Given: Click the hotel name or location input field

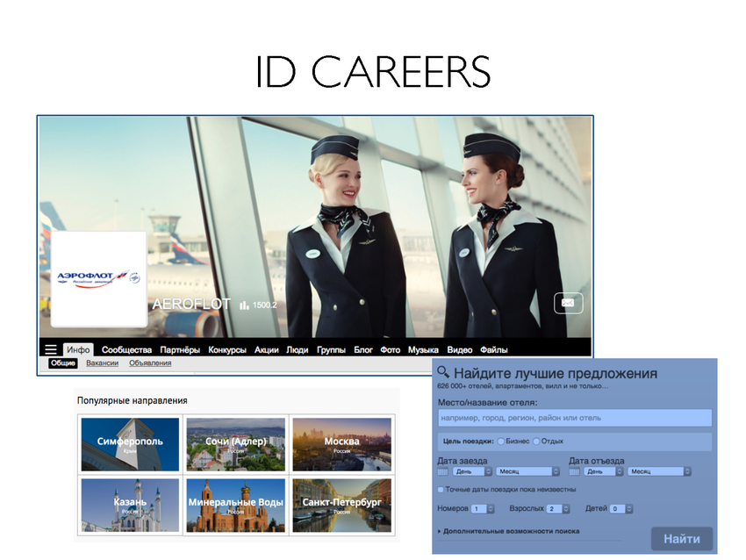Looking at the screenshot, I should pos(575,418).
